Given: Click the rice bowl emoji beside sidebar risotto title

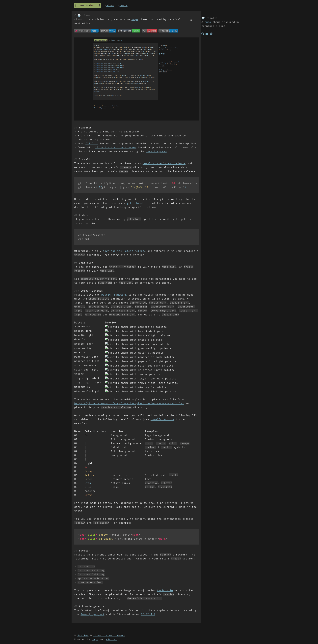Looking at the screenshot, I should pyautogui.click(x=203, y=18).
